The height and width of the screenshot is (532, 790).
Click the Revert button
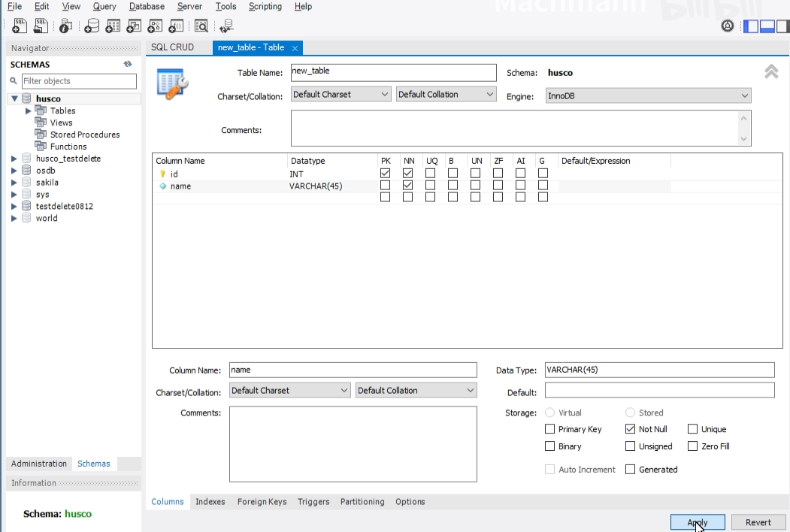coord(758,522)
